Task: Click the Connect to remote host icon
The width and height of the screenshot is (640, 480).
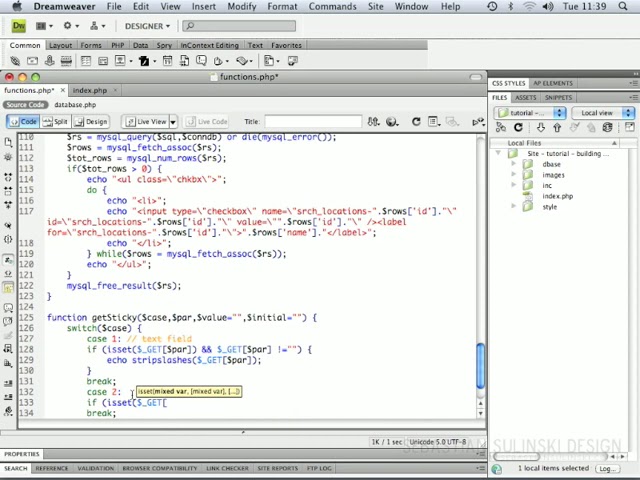Action: pyautogui.click(x=501, y=128)
